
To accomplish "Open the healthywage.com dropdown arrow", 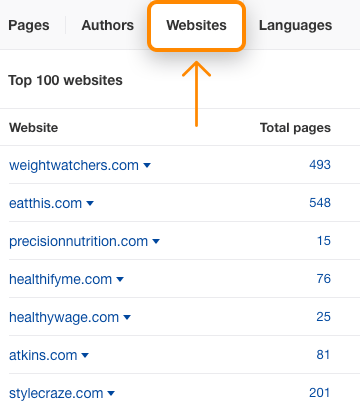I will coord(127,317).
